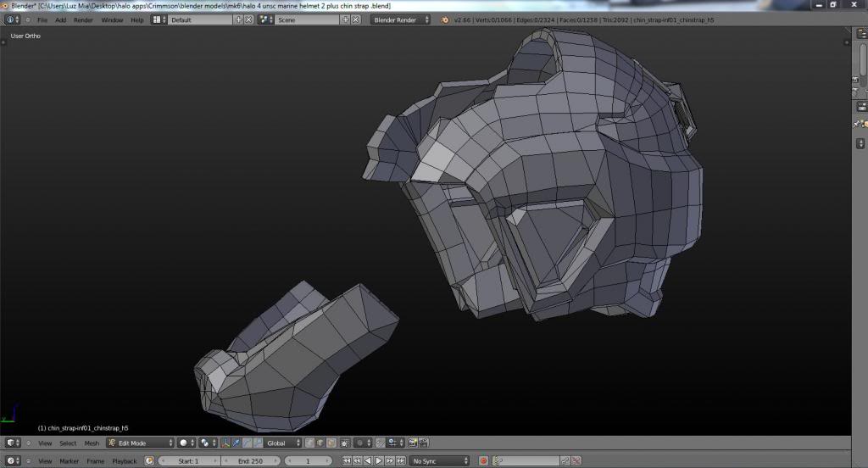Open the Timeline editor type selector

click(x=13, y=461)
